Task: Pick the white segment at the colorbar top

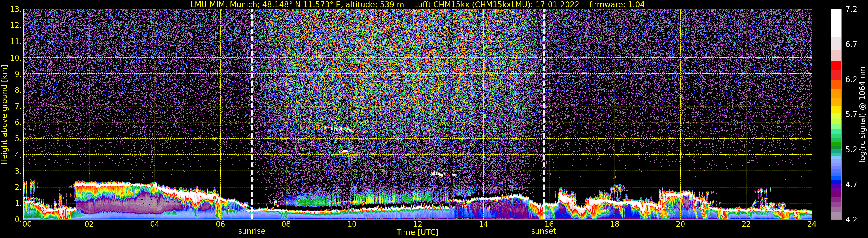Action: point(836,22)
